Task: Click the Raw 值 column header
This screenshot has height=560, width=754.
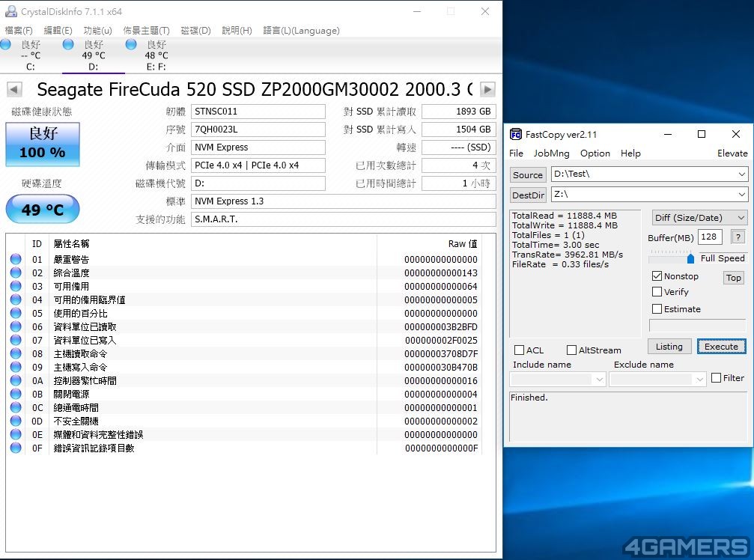Action: (463, 244)
